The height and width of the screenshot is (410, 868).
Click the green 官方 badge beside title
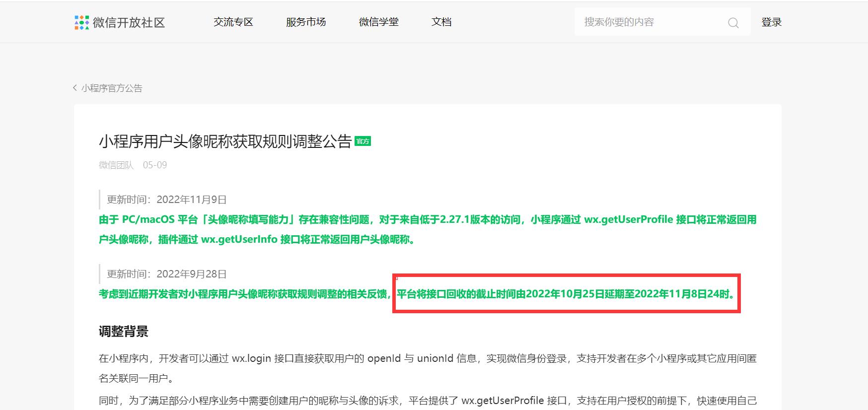pyautogui.click(x=362, y=141)
